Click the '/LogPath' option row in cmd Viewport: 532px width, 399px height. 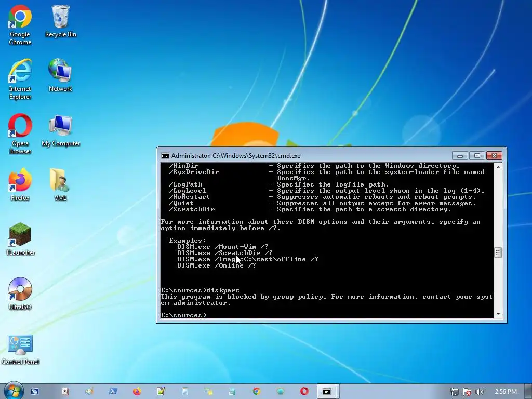click(x=279, y=184)
